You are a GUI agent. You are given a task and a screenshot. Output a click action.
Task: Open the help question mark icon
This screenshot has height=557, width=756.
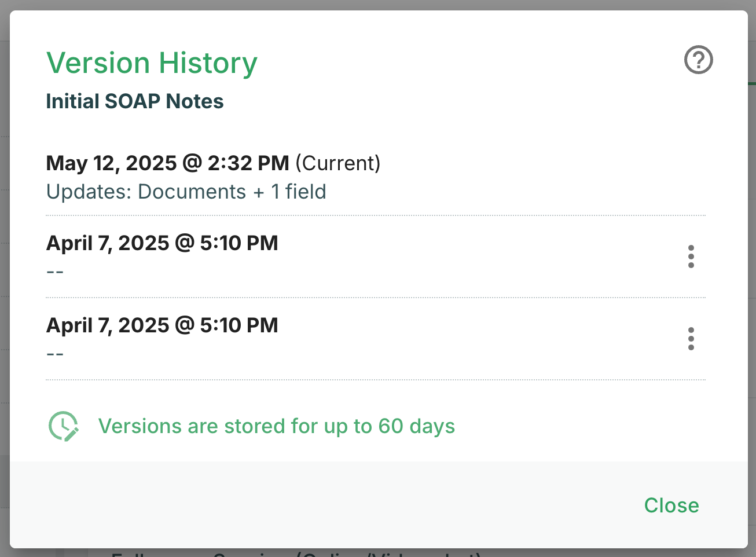click(698, 60)
